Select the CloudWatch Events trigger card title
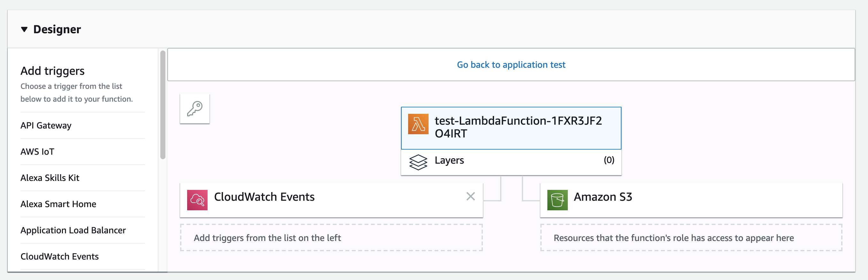 coord(264,197)
